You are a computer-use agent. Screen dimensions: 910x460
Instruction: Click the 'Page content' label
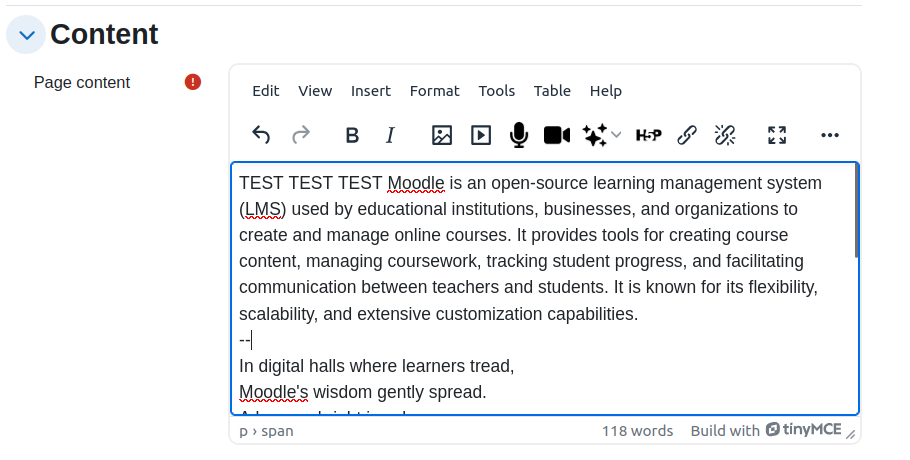[x=82, y=82]
